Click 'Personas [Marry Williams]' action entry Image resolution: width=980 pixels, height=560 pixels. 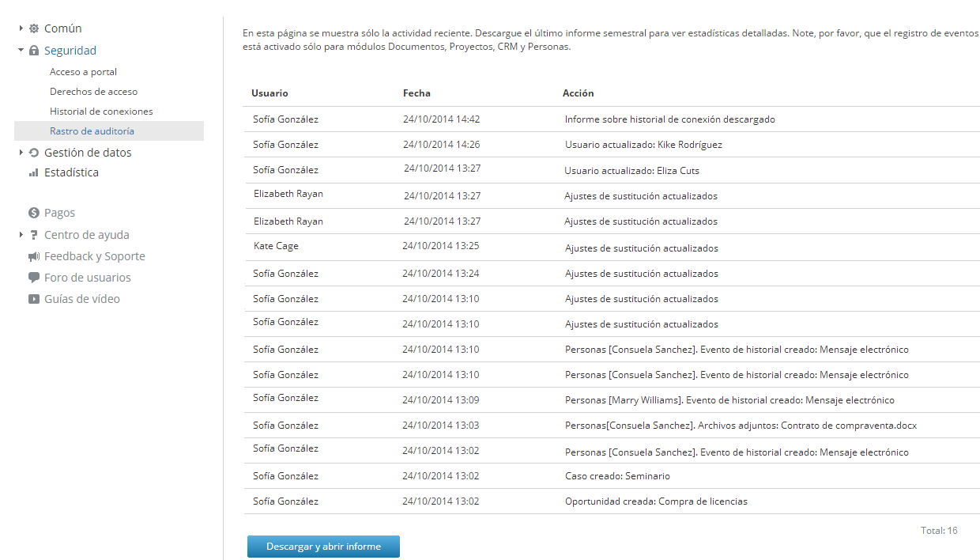(x=729, y=400)
